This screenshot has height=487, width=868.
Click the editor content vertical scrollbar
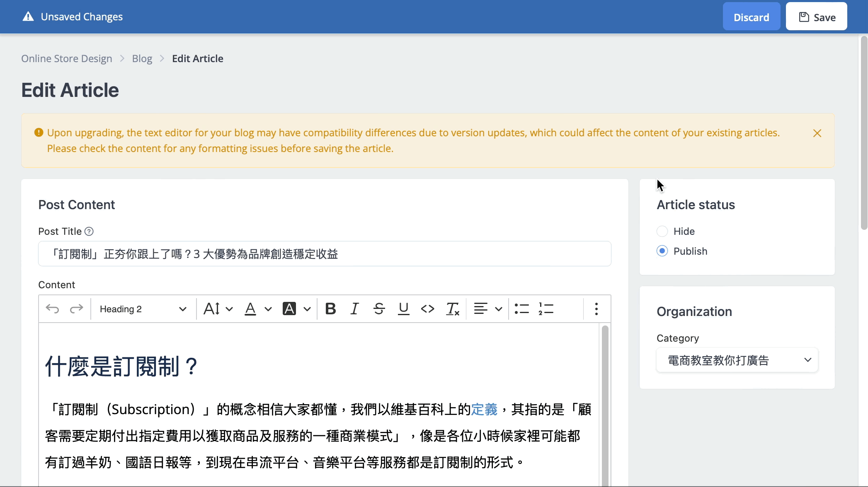coord(605,406)
